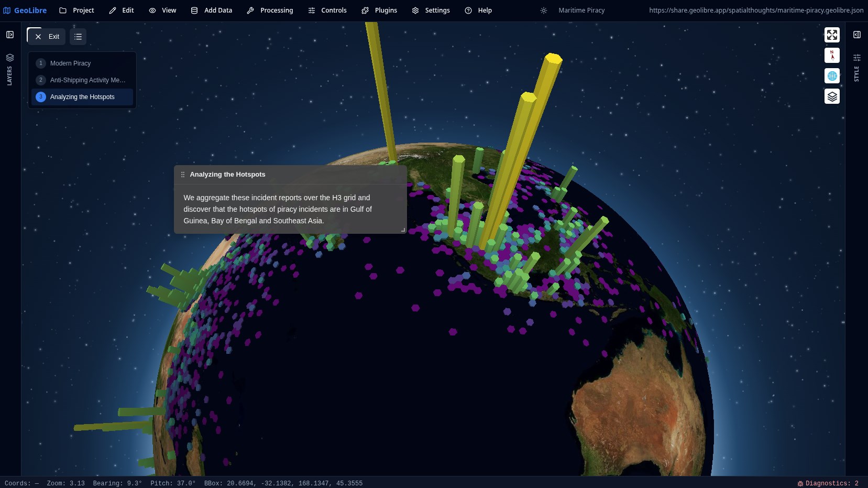Go to Anti-Shipping Activity chapter
This screenshot has width=868, height=488.
82,80
